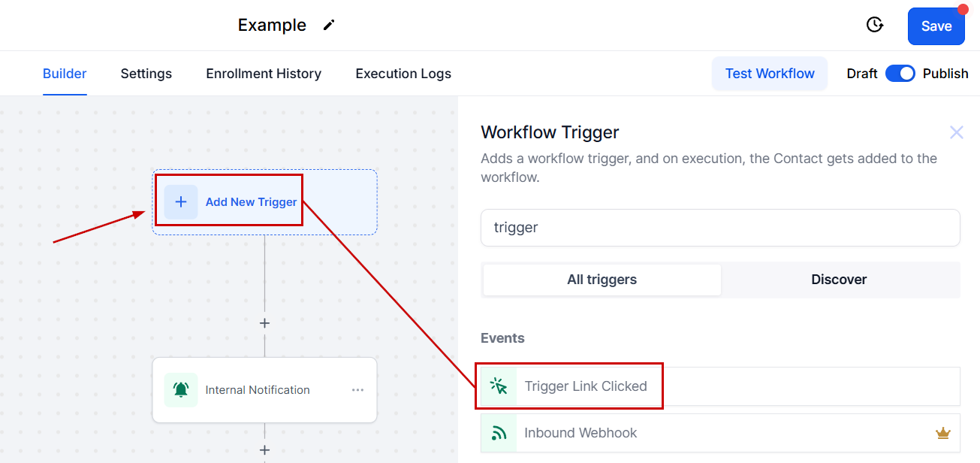Click the green bell Internal Notification icon
The image size is (980, 463).
click(181, 390)
